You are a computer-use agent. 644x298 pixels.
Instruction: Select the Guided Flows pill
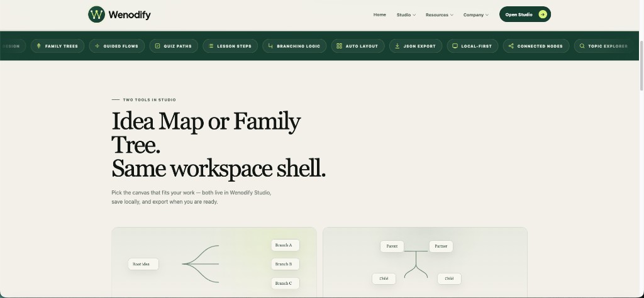pyautogui.click(x=116, y=46)
